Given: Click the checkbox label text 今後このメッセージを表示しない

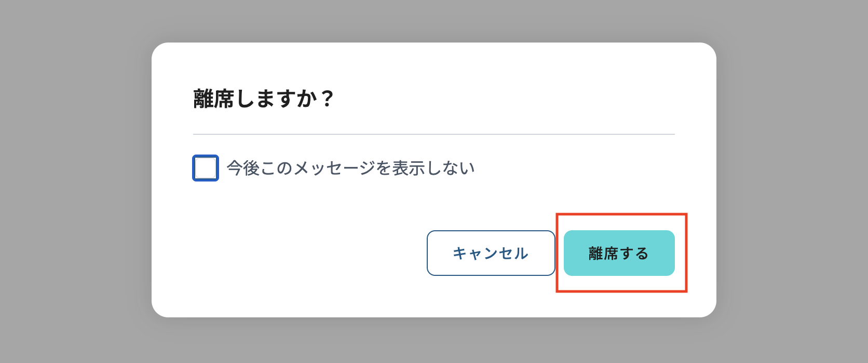Looking at the screenshot, I should [x=351, y=166].
